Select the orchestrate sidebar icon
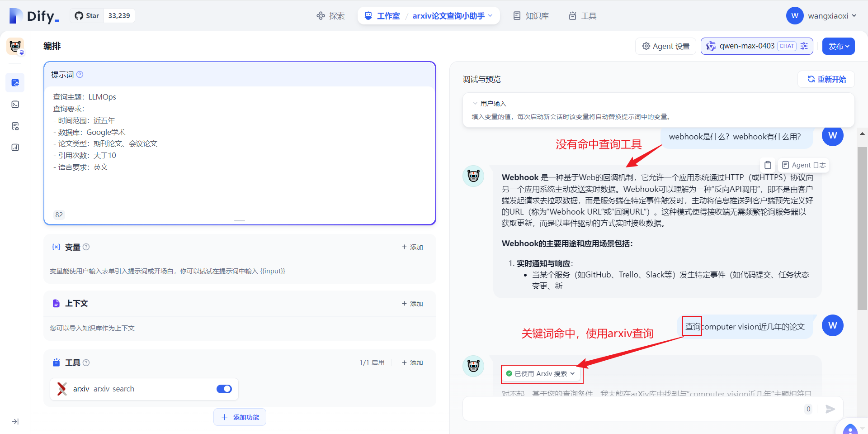868x434 pixels. tap(15, 83)
